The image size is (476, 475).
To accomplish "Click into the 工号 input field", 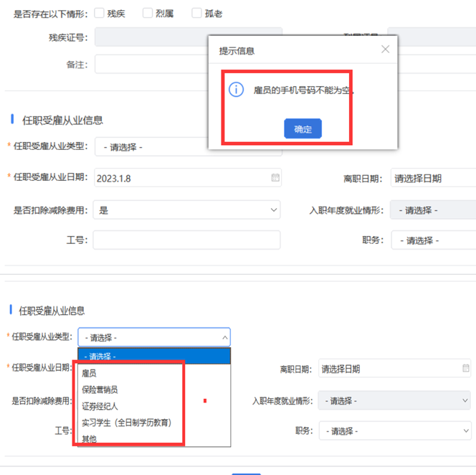I will [x=186, y=240].
